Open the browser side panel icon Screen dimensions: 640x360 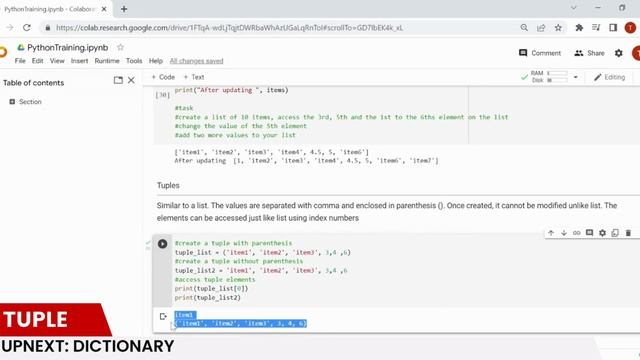613,28
